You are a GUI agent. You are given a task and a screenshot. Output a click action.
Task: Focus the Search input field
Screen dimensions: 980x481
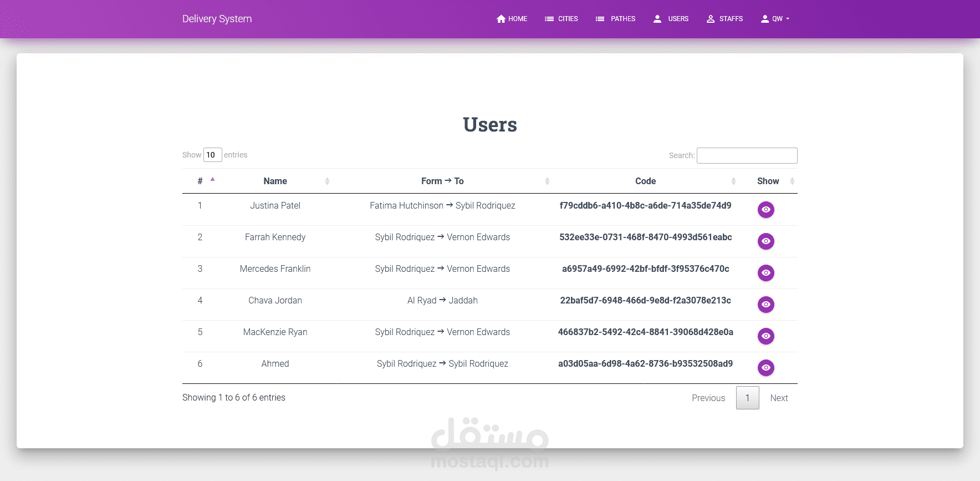coord(747,155)
